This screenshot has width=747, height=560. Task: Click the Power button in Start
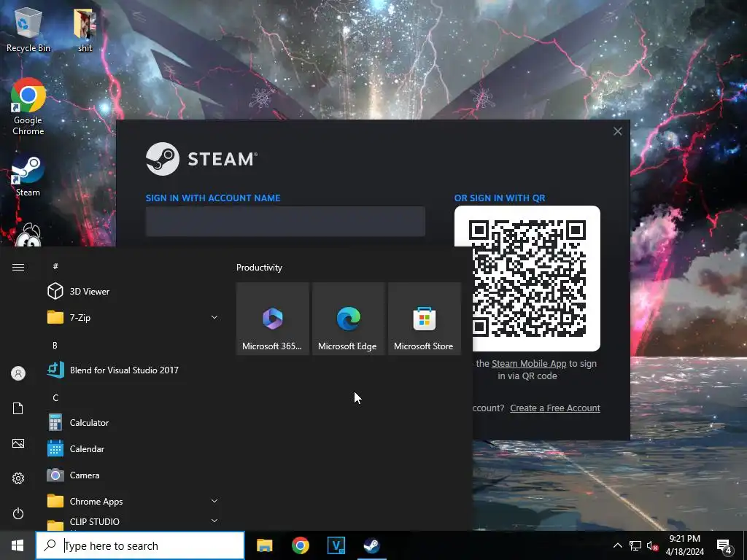click(18, 513)
